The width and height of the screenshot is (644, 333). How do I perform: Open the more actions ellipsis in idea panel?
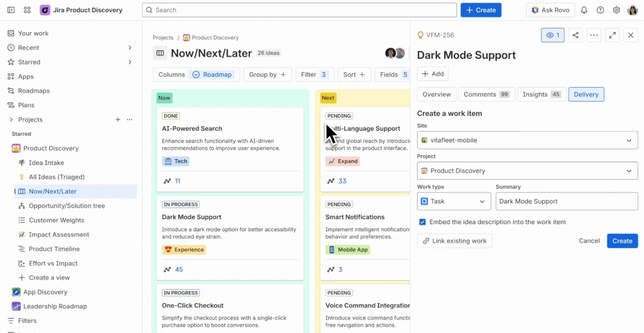point(594,35)
